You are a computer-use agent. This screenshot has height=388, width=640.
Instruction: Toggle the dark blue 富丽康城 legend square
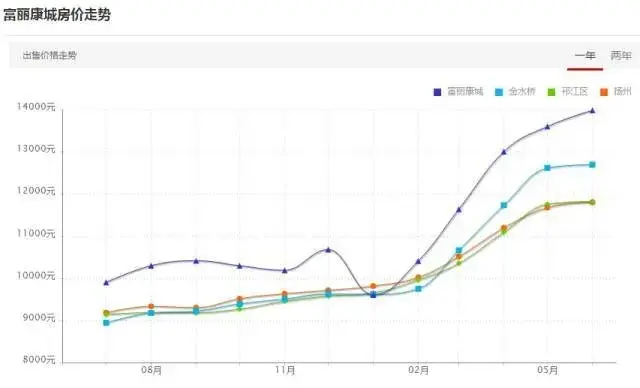(437, 92)
